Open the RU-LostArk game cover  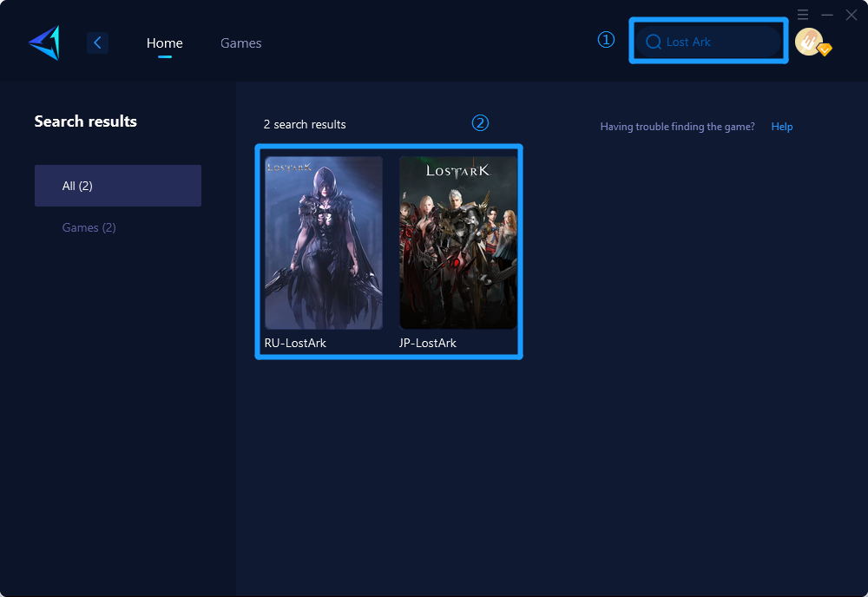coord(324,243)
